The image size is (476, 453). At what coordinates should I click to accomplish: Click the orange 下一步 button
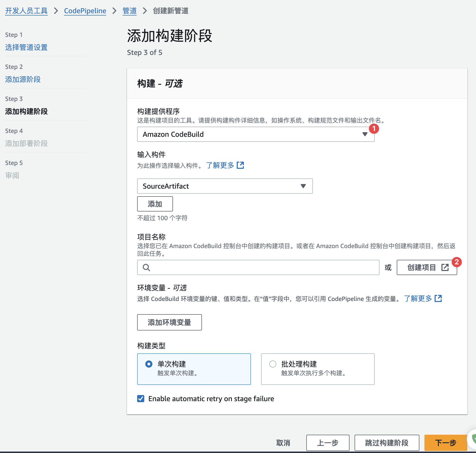[x=446, y=443]
